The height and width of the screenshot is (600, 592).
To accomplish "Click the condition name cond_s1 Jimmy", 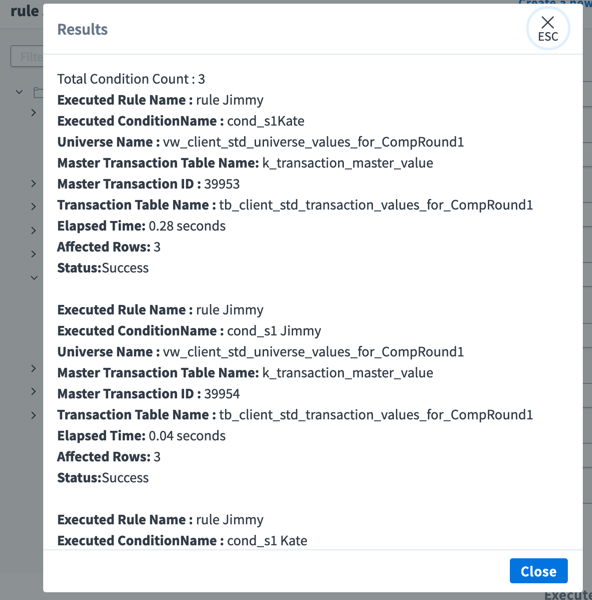I will [274, 331].
